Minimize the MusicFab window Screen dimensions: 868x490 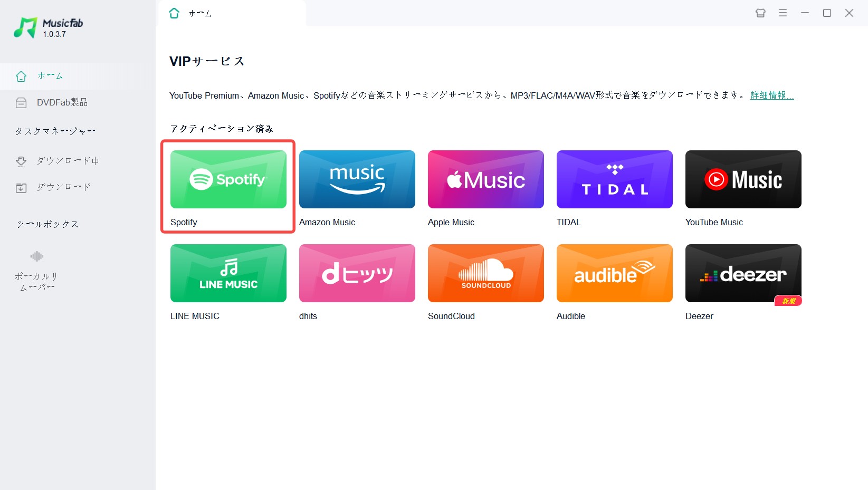[x=805, y=13]
